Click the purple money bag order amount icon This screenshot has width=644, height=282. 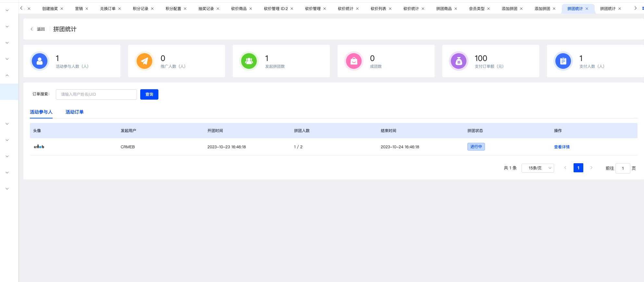(459, 61)
